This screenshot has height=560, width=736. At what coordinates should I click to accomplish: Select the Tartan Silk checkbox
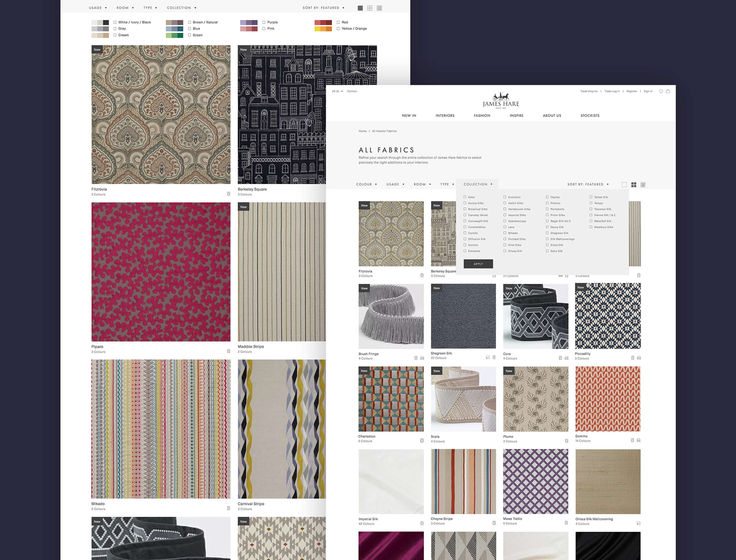(x=591, y=197)
